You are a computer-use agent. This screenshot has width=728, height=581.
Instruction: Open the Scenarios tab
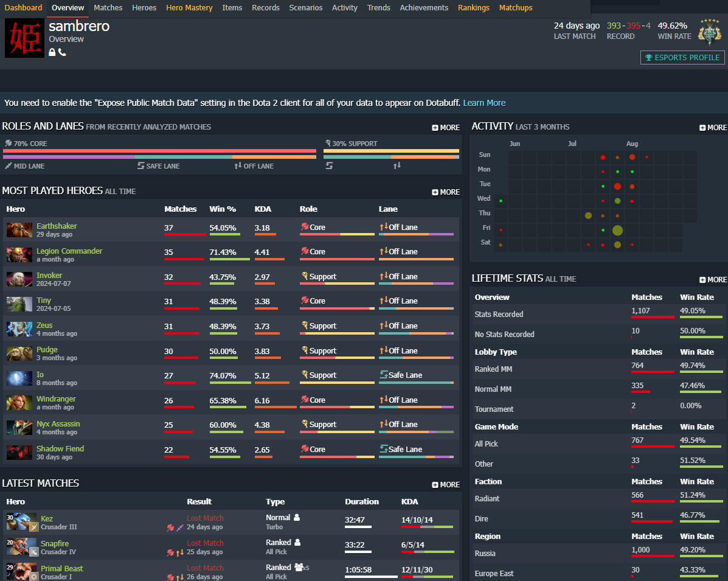pyautogui.click(x=306, y=7)
